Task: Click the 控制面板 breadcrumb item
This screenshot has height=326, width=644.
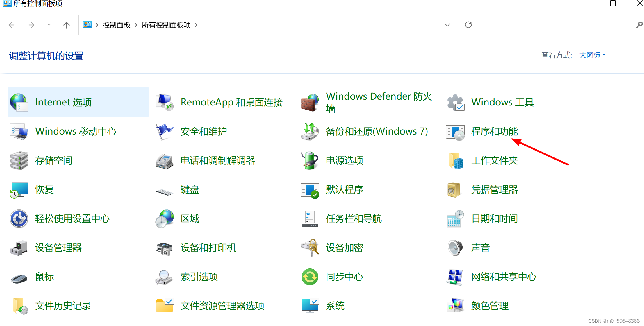Action: tap(116, 25)
